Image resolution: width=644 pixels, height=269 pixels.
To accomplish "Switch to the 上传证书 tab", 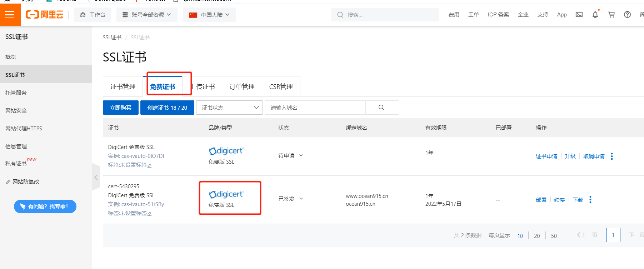I will coord(202,86).
